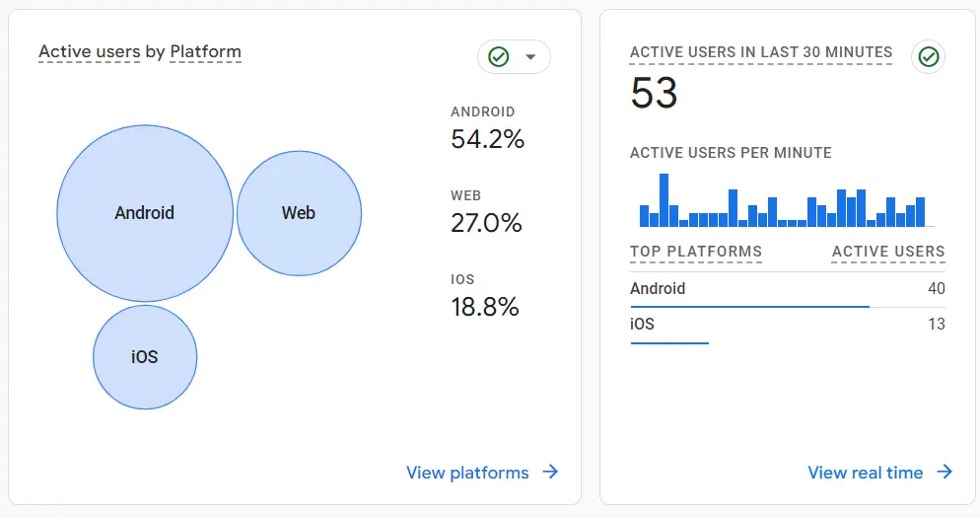Select the Android row in top platforms
980x518 pixels.
tap(788, 289)
